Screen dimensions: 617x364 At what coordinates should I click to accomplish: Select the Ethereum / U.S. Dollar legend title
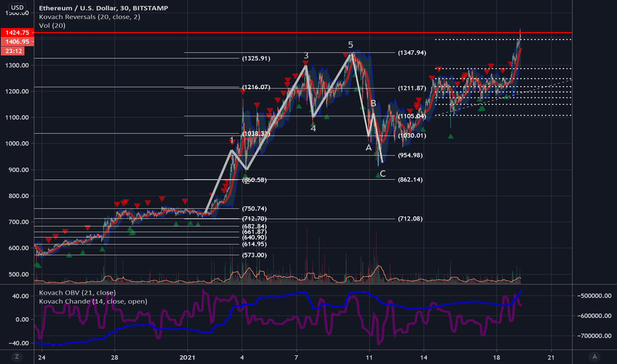[x=103, y=8]
